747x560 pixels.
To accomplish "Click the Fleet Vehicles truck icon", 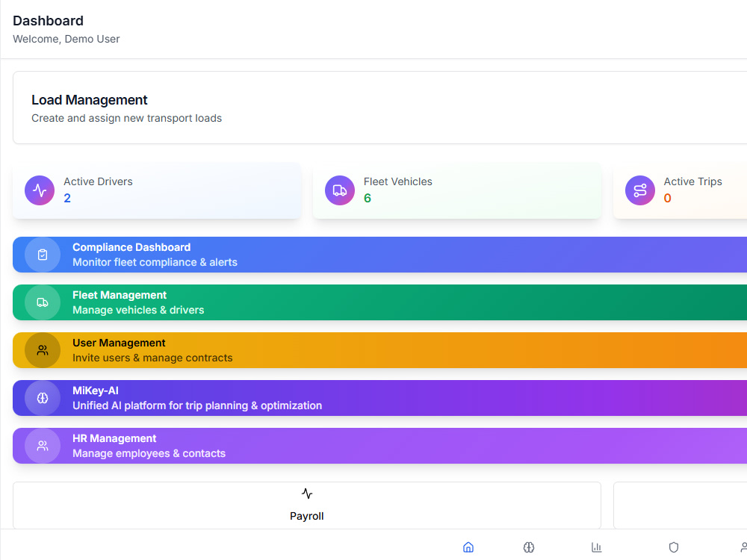I will click(340, 190).
